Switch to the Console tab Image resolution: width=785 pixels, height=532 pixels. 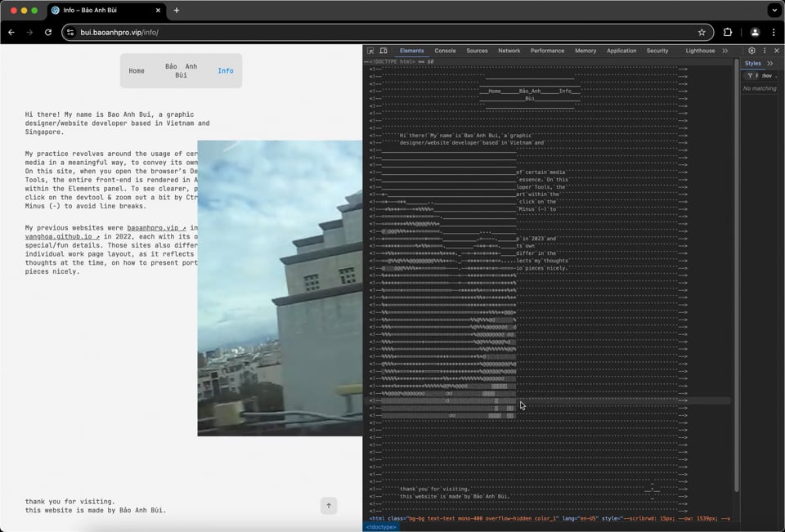click(x=445, y=51)
